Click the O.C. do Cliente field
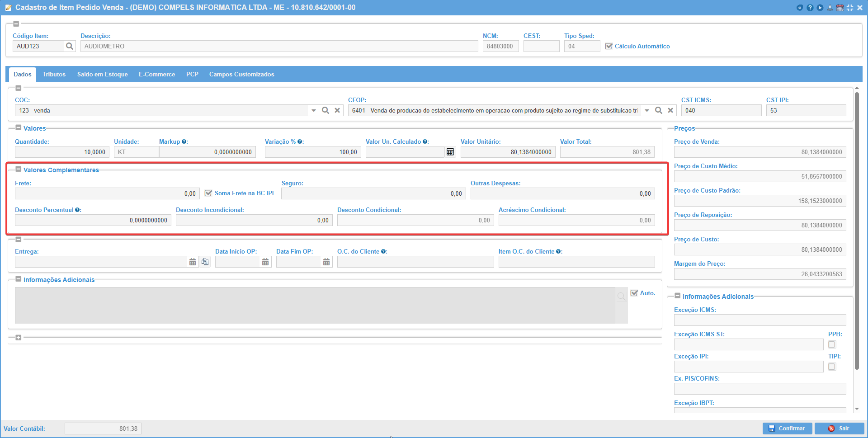 point(415,262)
